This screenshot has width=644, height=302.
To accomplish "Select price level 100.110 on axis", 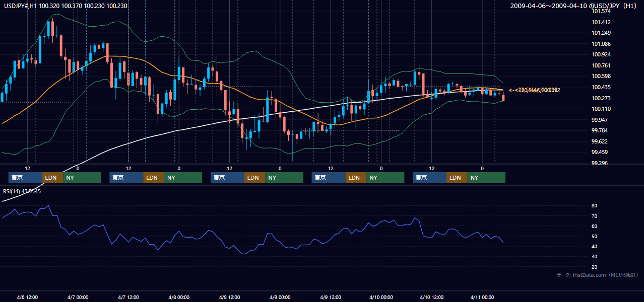I will 601,109.
